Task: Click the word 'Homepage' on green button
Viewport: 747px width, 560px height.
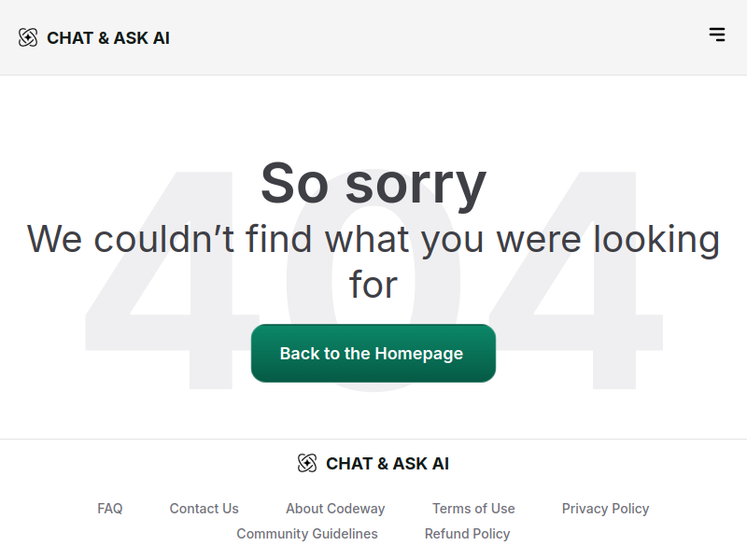Action: click(x=418, y=354)
